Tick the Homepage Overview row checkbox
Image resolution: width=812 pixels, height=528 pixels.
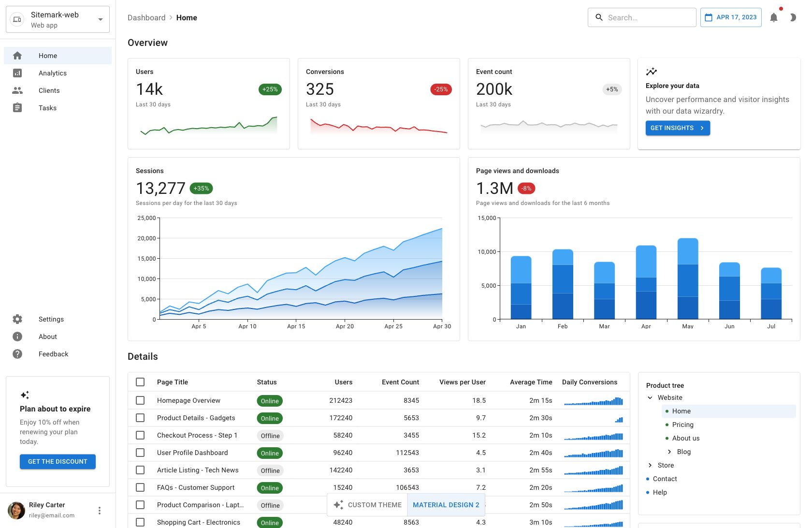(140, 400)
